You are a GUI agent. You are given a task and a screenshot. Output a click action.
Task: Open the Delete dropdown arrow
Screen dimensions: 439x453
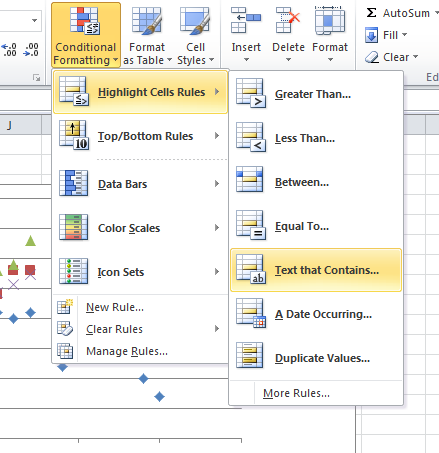pyautogui.click(x=288, y=60)
